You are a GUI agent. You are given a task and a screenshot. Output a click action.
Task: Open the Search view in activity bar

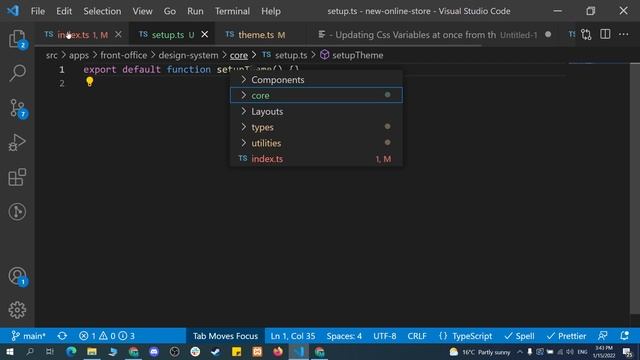[17, 73]
